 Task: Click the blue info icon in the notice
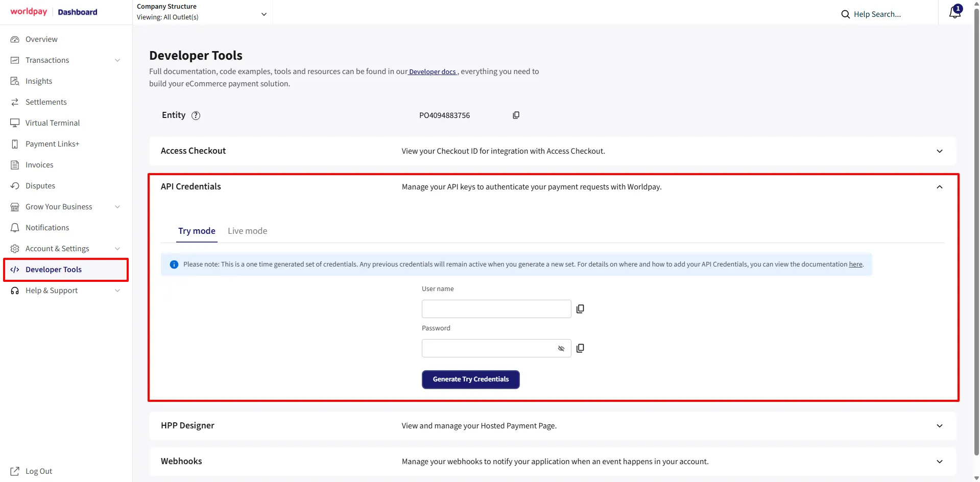pyautogui.click(x=174, y=264)
